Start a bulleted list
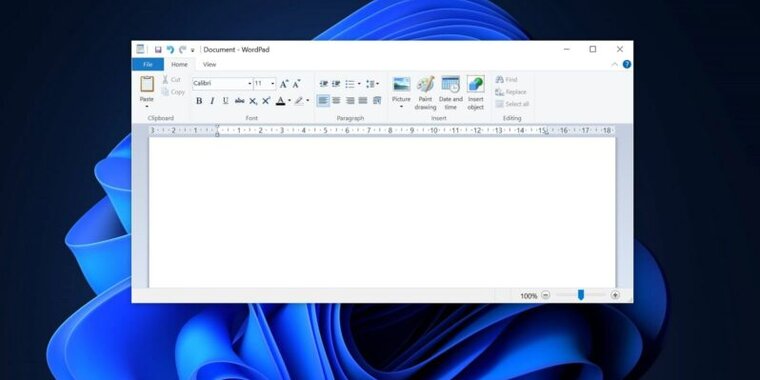This screenshot has width=760, height=380. click(350, 84)
